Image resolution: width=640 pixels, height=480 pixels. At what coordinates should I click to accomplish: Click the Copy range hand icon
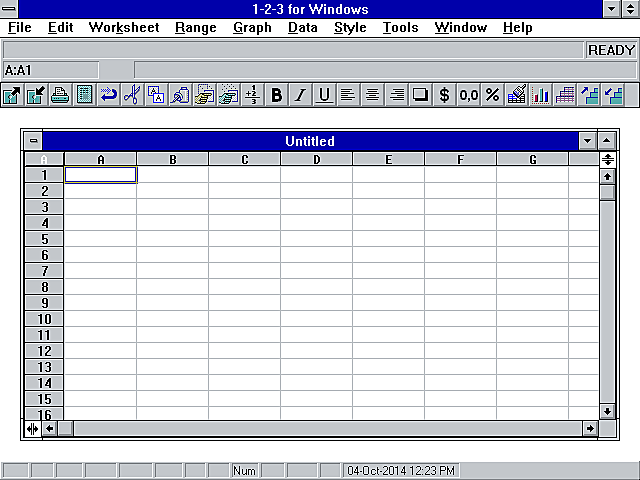pyautogui.click(x=204, y=95)
